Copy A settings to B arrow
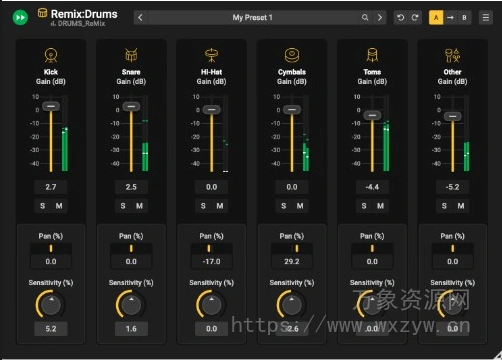Image resolution: width=502 pixels, height=360 pixels. 450,17
